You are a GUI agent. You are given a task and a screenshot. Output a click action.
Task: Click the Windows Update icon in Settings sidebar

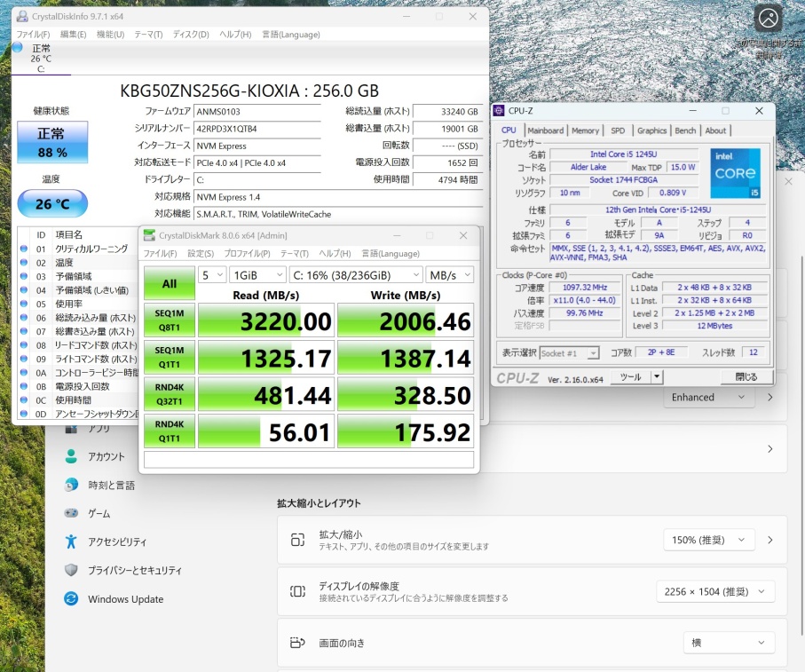click(x=71, y=599)
